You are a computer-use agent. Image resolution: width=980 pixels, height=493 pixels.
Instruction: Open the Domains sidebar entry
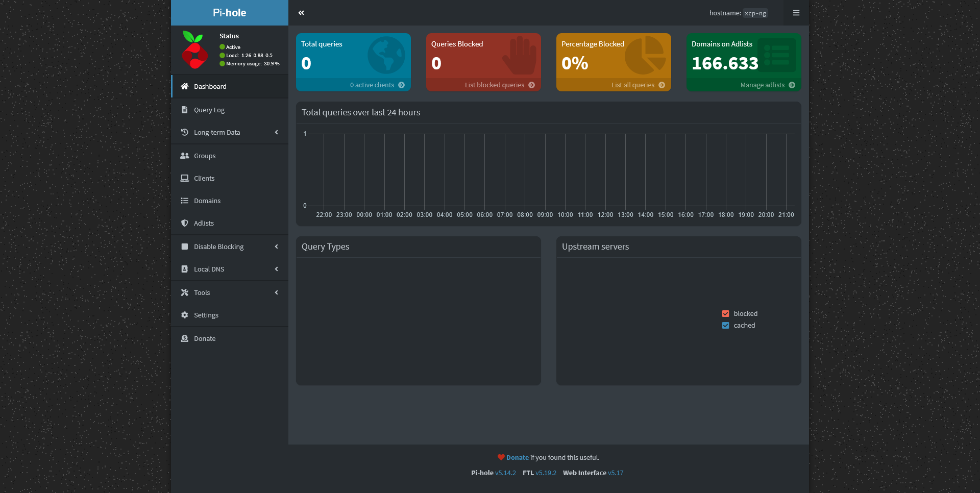click(x=207, y=201)
